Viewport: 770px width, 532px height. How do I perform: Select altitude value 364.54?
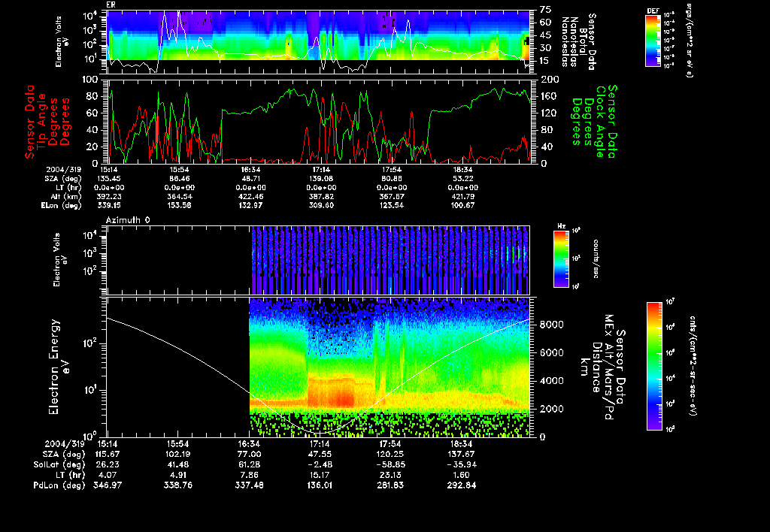point(180,197)
